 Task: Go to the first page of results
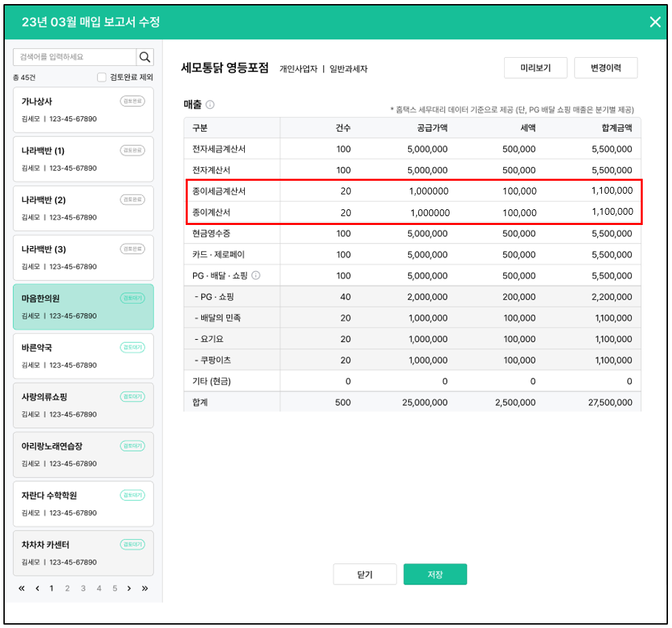[x=22, y=589]
